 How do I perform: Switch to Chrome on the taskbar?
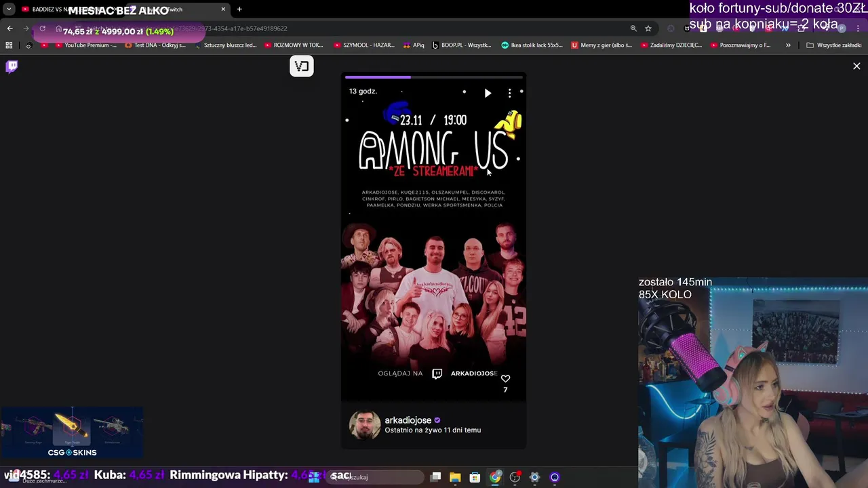tap(495, 477)
